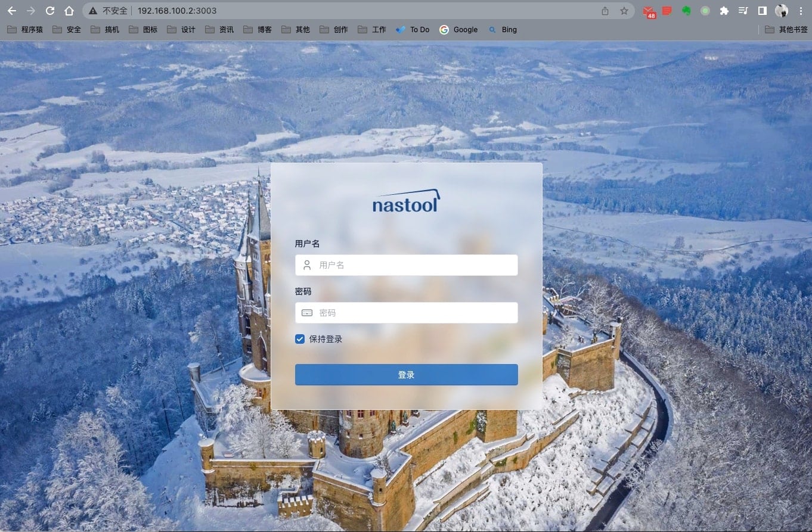The image size is (812, 532).
Task: Open the 搞机 bookmark folder
Action: pos(105,29)
